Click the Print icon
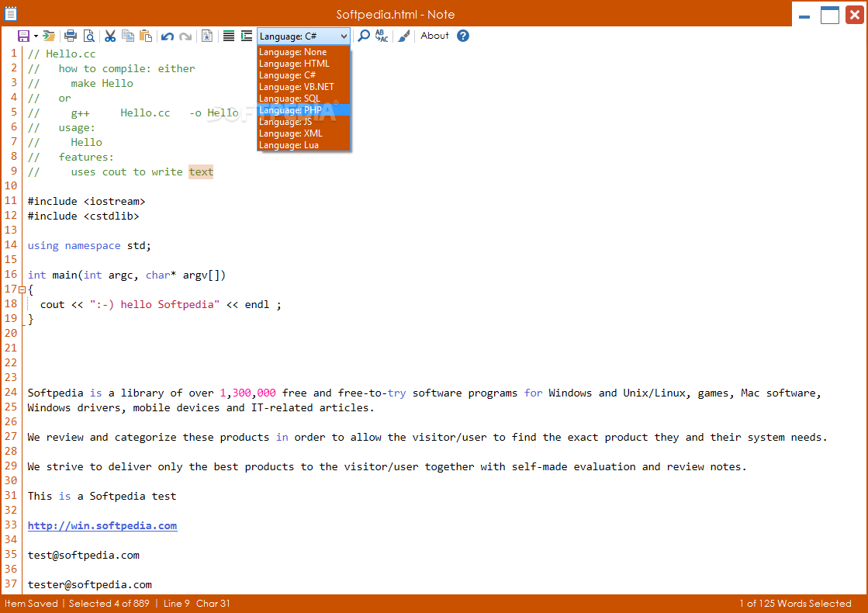 click(71, 36)
